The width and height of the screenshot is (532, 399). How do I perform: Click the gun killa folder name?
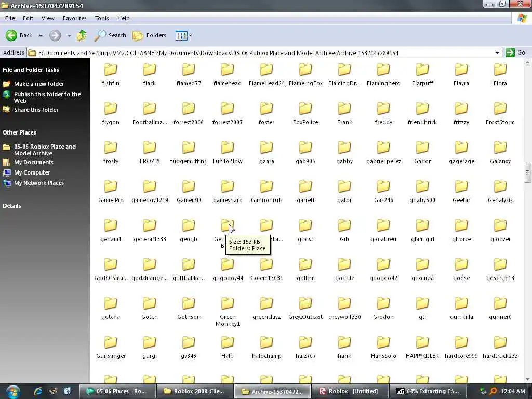point(461,317)
